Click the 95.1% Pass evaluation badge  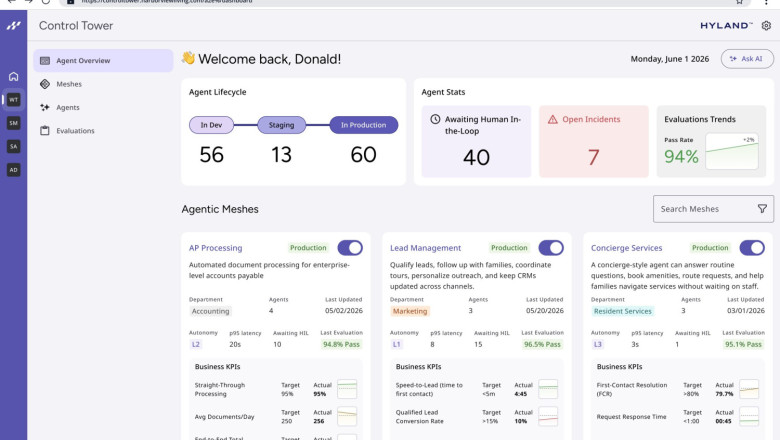(743, 344)
